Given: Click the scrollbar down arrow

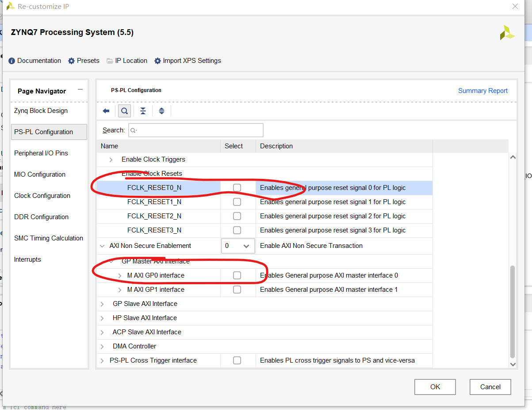Looking at the screenshot, I should 513,364.
